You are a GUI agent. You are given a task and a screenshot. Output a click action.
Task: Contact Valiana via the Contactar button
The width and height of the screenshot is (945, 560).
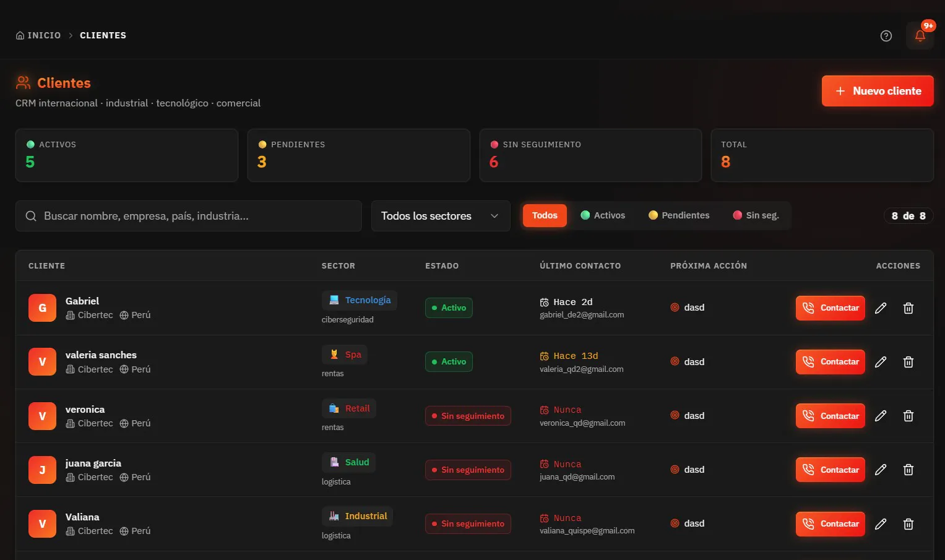(831, 524)
